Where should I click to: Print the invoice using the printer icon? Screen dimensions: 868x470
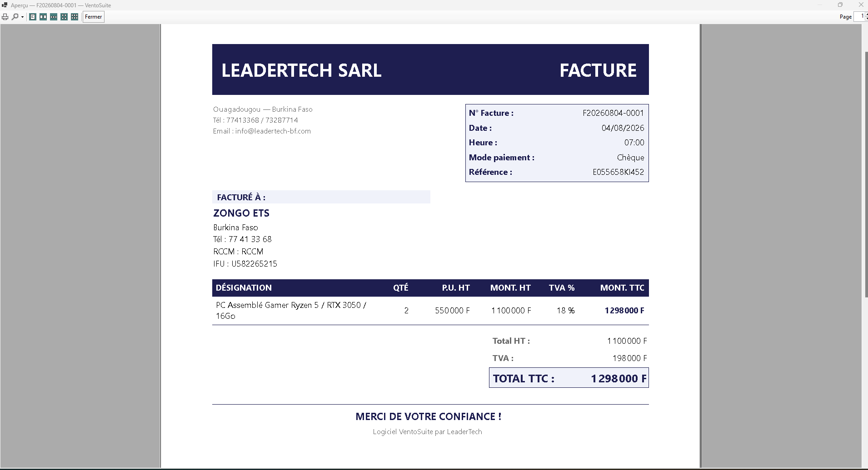pyautogui.click(x=5, y=17)
